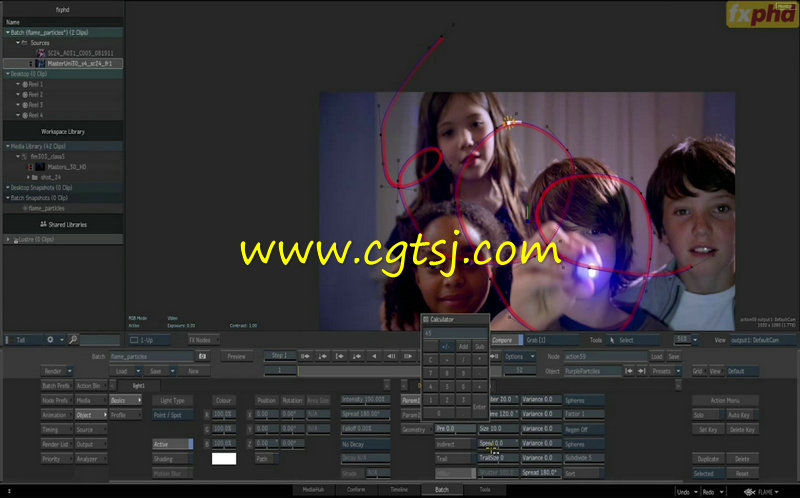Image resolution: width=800 pixels, height=498 pixels.
Task: Select the particle generator icon in viewport
Action: point(509,122)
